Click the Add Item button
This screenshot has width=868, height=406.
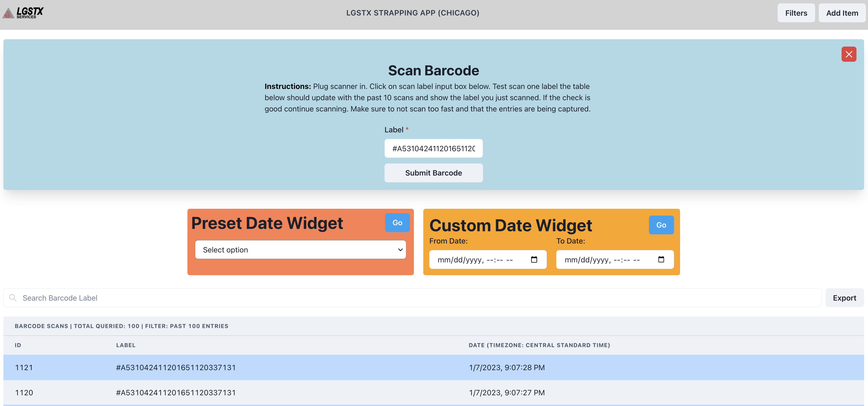(842, 13)
